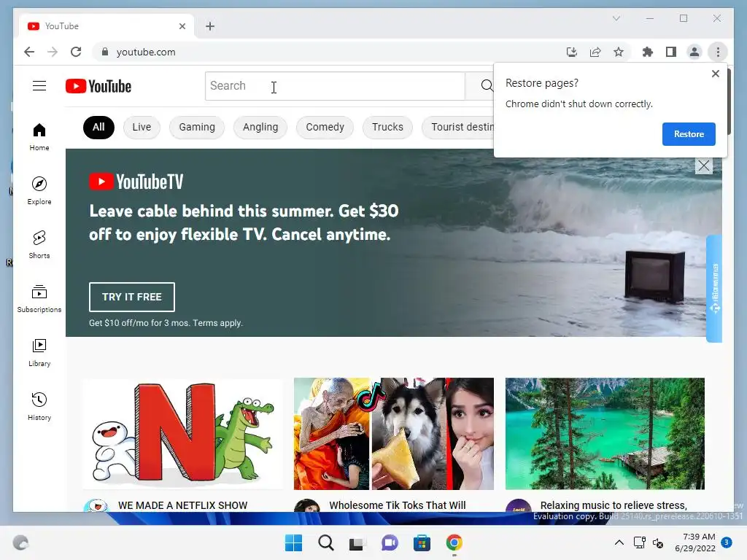Open Windows taskbar search
This screenshot has width=747, height=560.
(326, 542)
